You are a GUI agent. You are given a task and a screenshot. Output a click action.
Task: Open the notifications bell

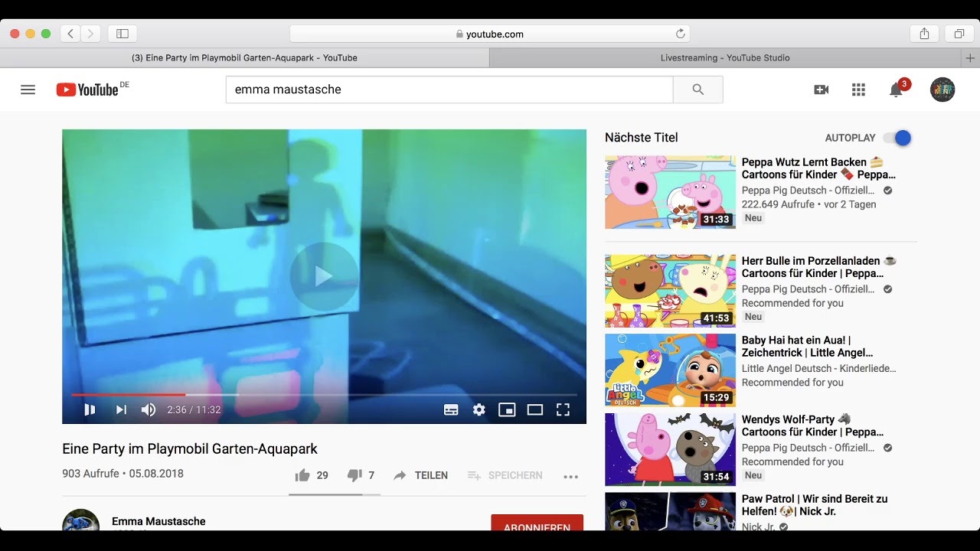pyautogui.click(x=896, y=90)
